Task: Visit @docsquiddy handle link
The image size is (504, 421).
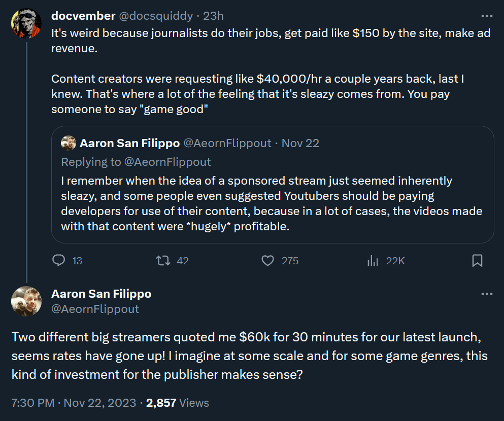Action: (x=156, y=16)
